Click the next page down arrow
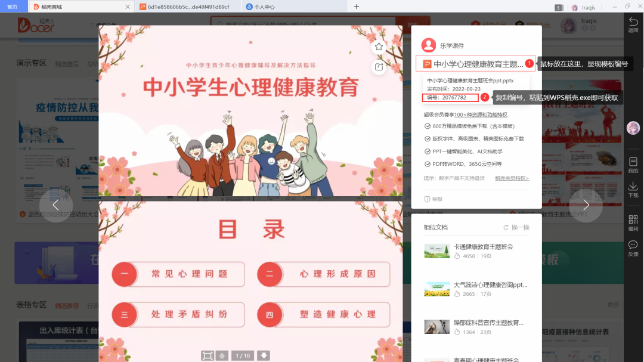Image resolution: width=644 pixels, height=362 pixels. [264, 355]
